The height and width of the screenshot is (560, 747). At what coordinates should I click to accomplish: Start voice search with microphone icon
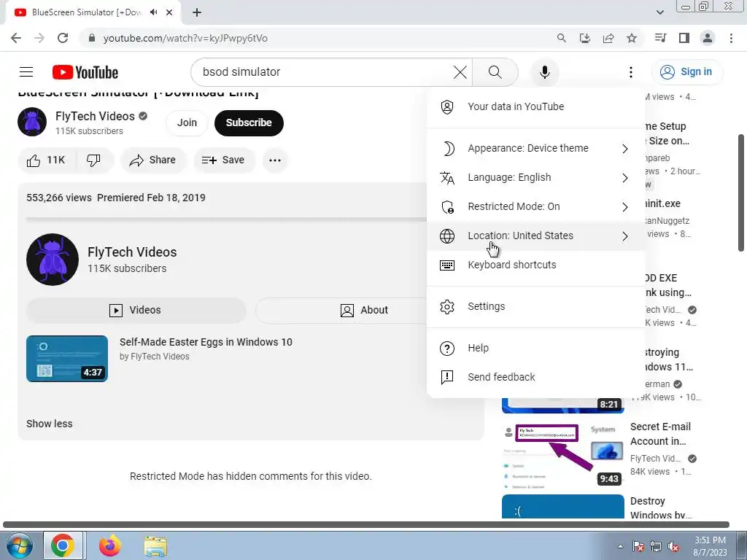[544, 72]
